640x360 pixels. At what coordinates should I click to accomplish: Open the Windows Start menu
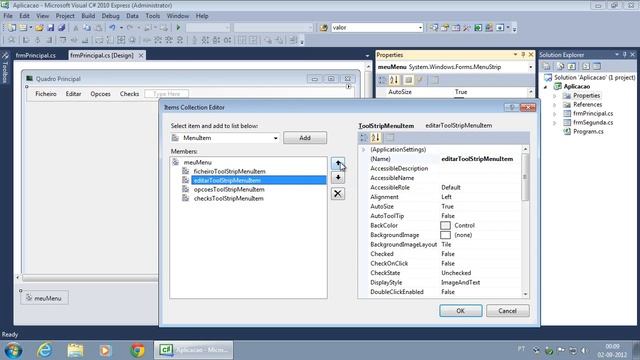click(13, 350)
